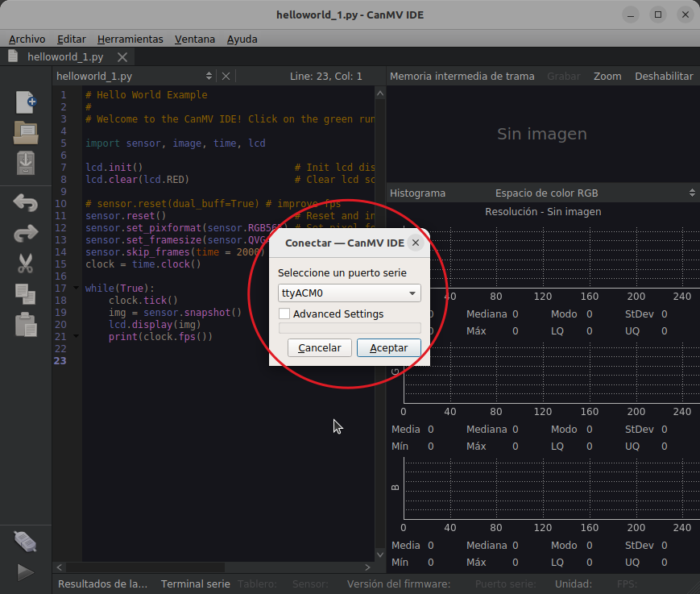Toggle the Advanced Settings checkbox
Screen dimensions: 700x594
pyautogui.click(x=284, y=314)
